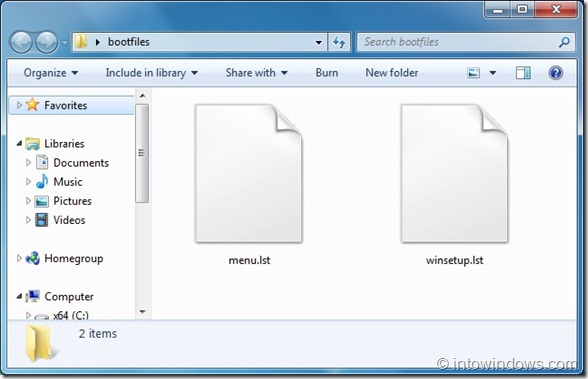Click the Homegroup icon
This screenshot has height=379, width=588.
pyautogui.click(x=33, y=258)
